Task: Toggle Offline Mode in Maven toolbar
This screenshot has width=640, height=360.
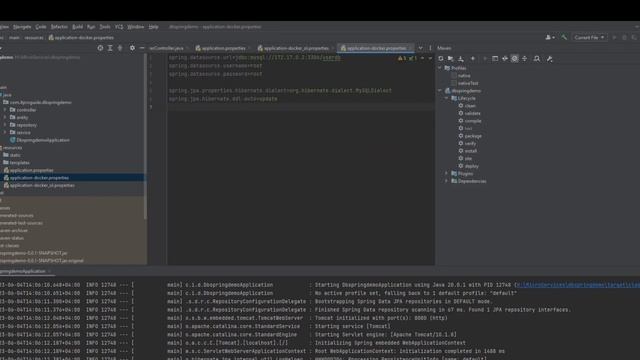Action: pyautogui.click(x=505, y=59)
